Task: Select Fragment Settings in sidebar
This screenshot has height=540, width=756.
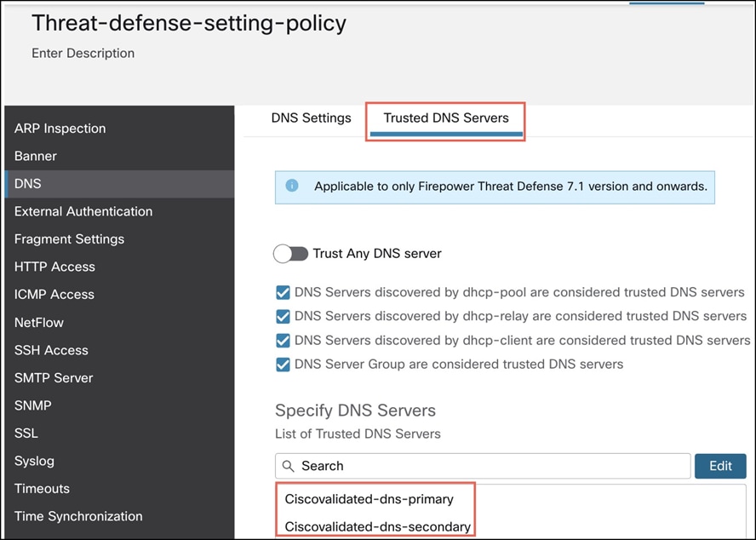Action: [69, 239]
